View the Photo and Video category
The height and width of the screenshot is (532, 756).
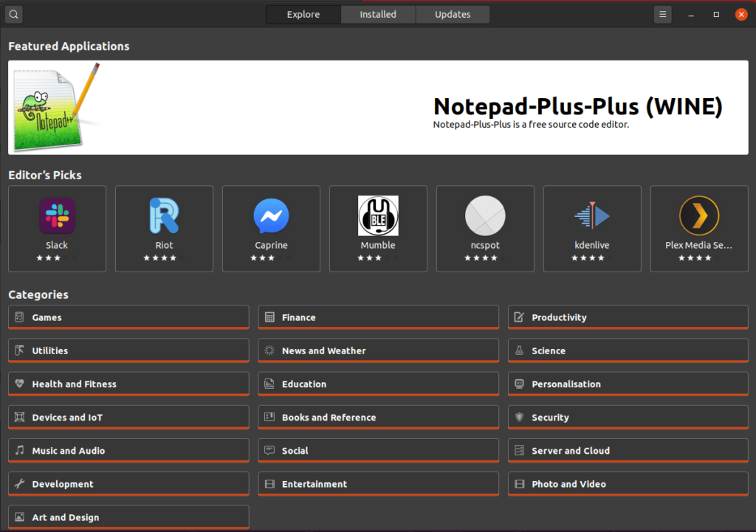pyautogui.click(x=628, y=483)
